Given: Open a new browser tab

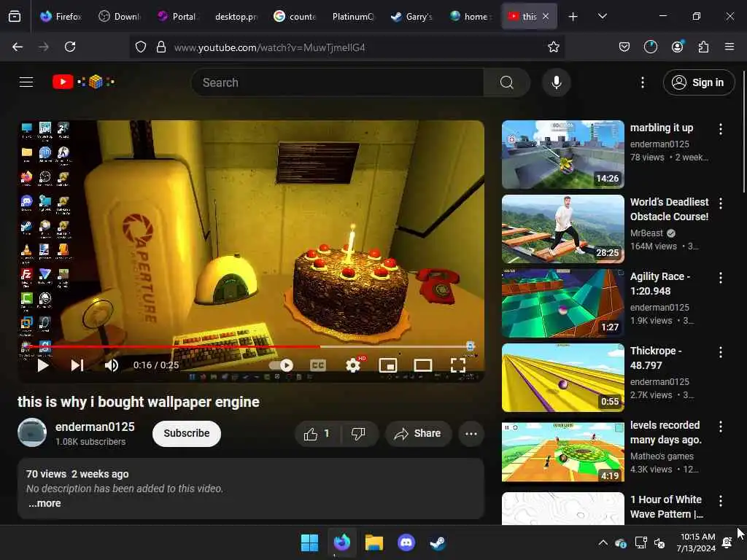Looking at the screenshot, I should coord(573,17).
